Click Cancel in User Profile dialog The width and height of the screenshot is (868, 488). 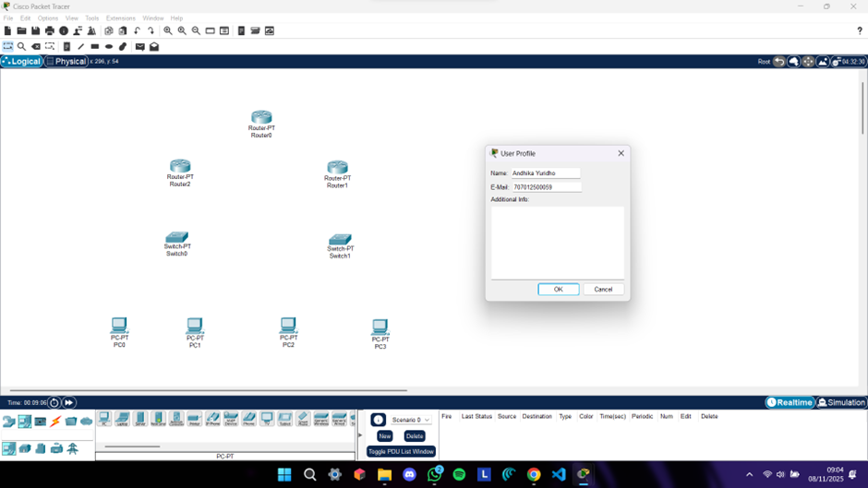[603, 289]
